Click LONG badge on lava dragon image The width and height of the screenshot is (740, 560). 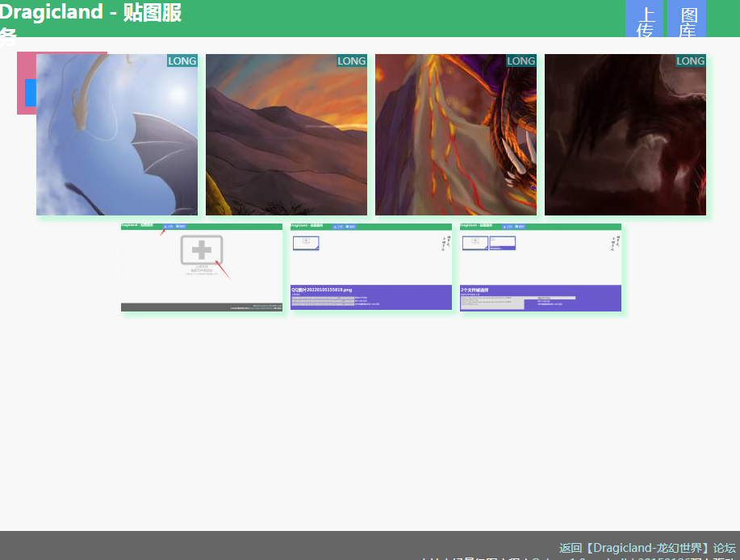[x=521, y=61]
